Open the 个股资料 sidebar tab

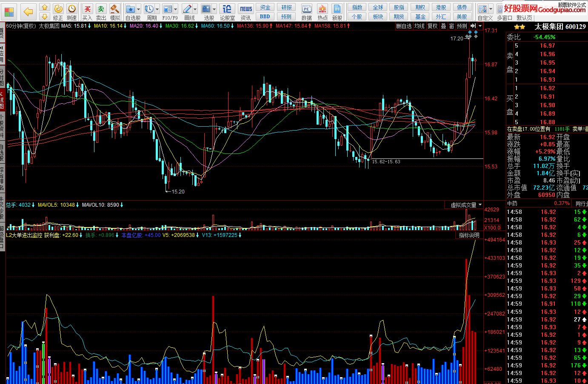(x=2, y=126)
